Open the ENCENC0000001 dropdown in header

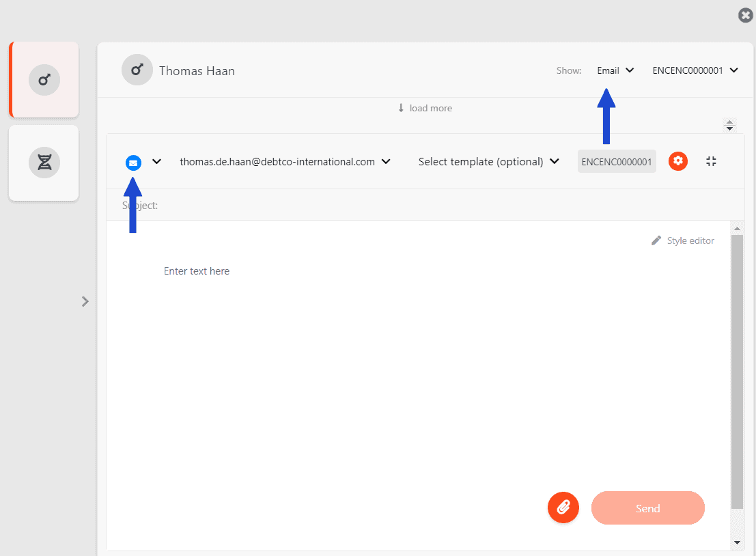pyautogui.click(x=695, y=70)
